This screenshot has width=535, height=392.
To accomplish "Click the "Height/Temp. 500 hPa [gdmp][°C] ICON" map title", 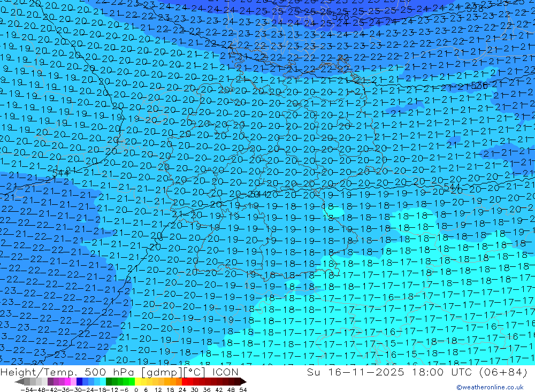I will [119, 372].
